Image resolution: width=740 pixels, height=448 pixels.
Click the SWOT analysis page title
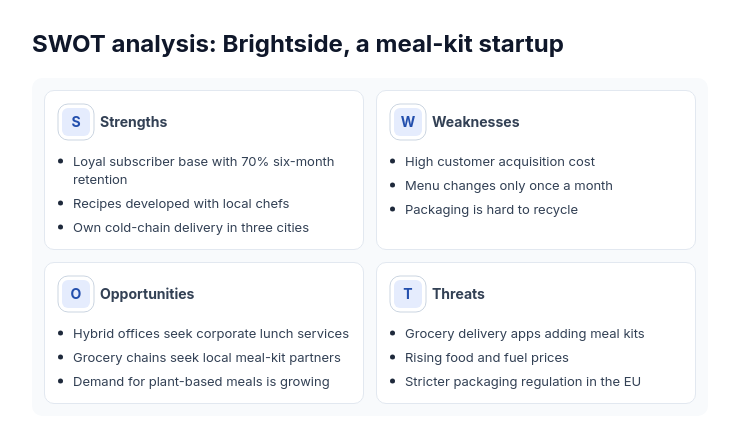pos(298,44)
